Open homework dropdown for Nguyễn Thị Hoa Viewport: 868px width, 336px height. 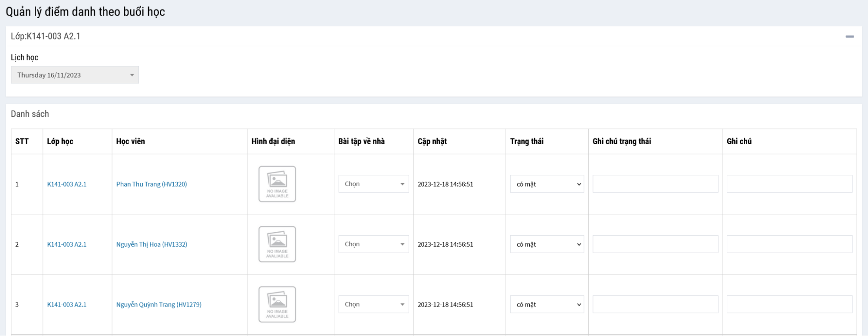[x=373, y=244]
